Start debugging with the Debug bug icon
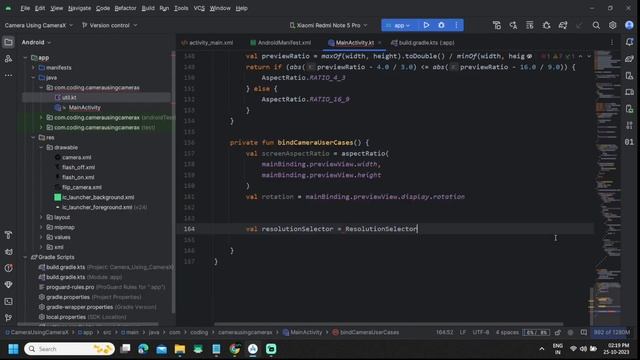The width and height of the screenshot is (640, 360). [441, 25]
